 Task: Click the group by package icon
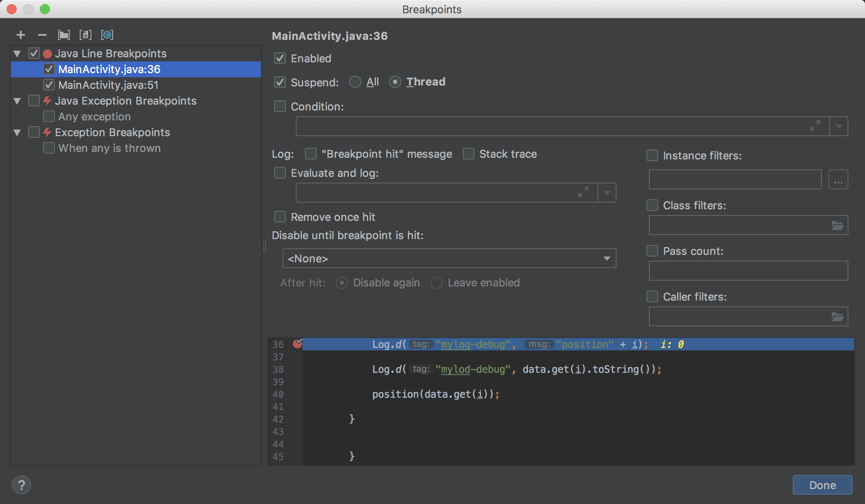(x=64, y=35)
